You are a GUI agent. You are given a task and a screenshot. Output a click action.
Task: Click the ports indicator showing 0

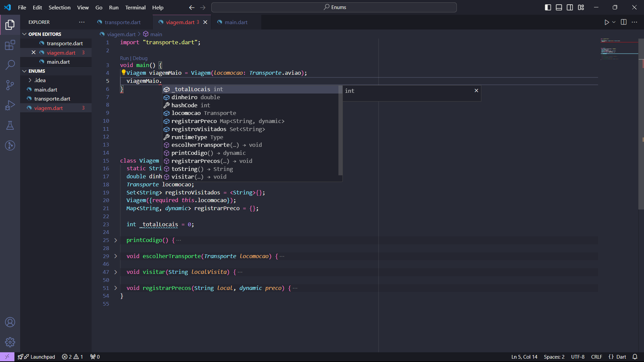pos(95,357)
